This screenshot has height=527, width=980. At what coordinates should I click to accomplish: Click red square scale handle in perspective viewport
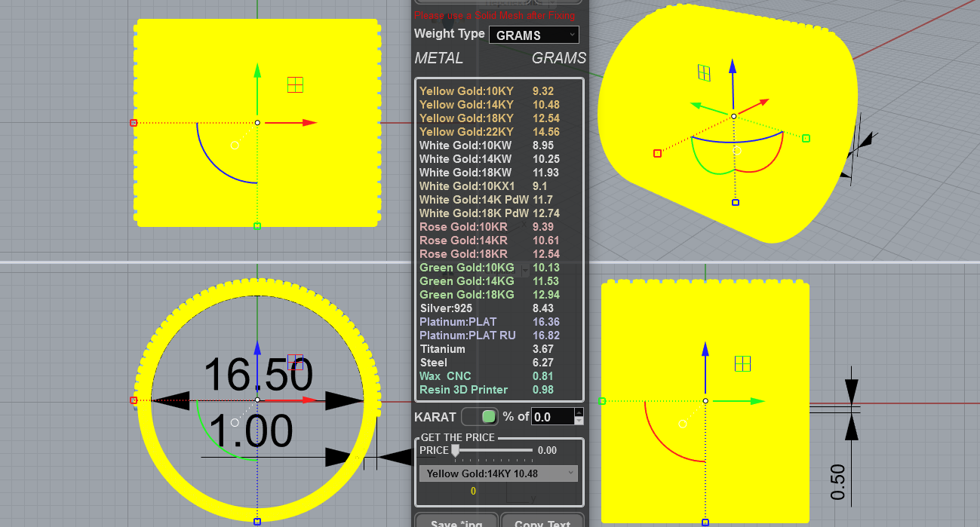pos(657,153)
